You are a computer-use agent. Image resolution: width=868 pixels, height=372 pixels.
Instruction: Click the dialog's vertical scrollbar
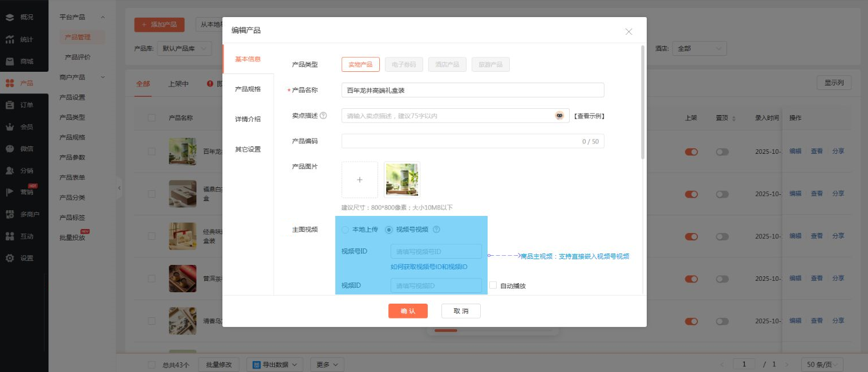643,103
